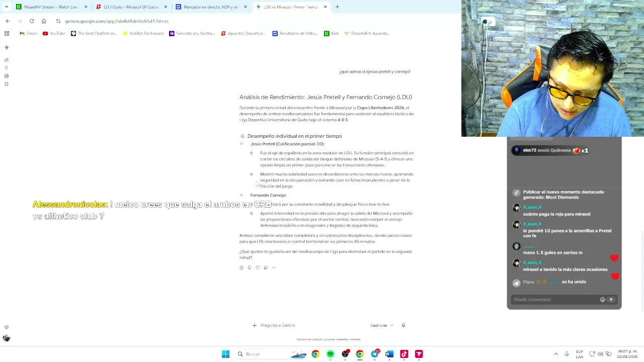
Task: Open a new browser tab
Action: pyautogui.click(x=337, y=7)
